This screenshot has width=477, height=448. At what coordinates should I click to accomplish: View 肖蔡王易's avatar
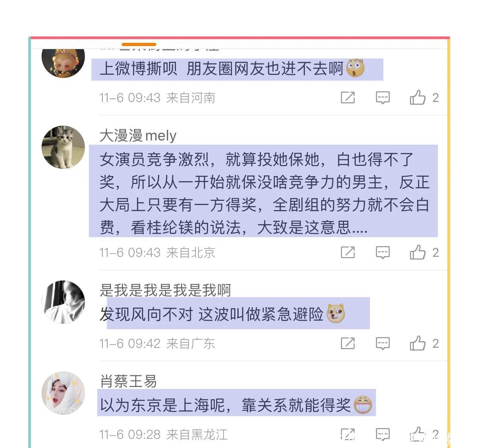tap(63, 393)
